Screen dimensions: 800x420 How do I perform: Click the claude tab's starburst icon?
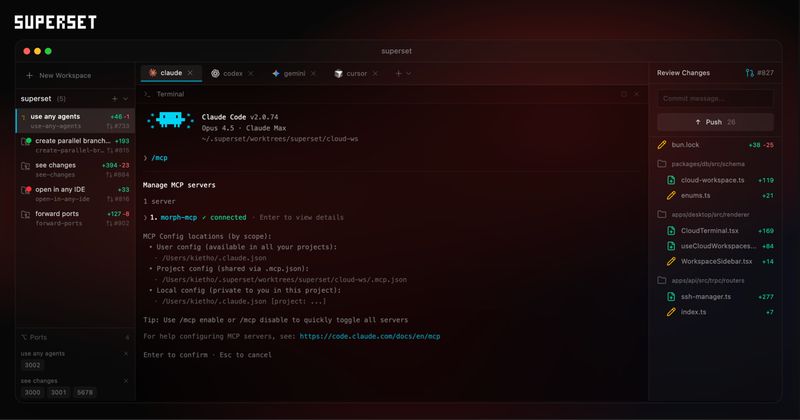pyautogui.click(x=153, y=73)
